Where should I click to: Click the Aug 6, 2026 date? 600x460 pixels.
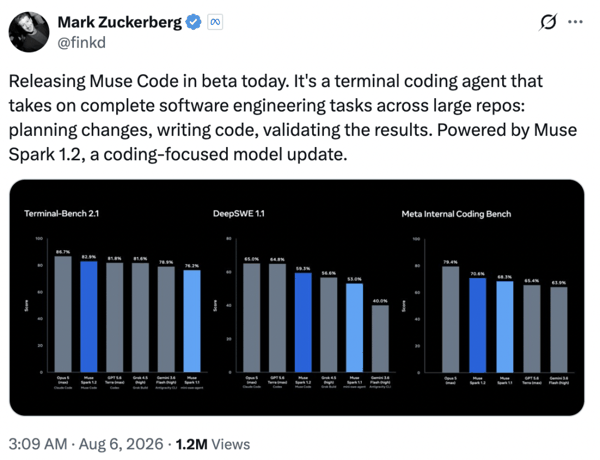(121, 444)
